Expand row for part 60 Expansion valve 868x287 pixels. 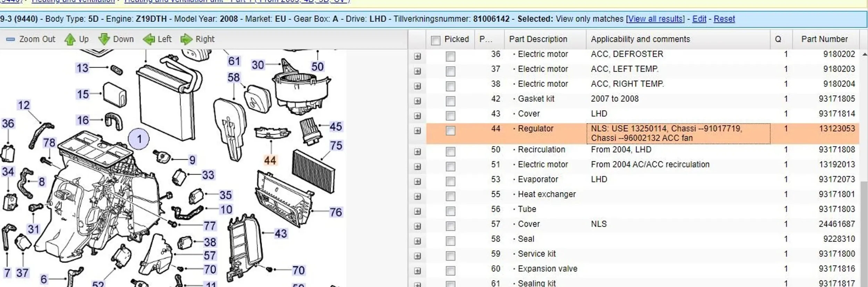click(x=417, y=271)
